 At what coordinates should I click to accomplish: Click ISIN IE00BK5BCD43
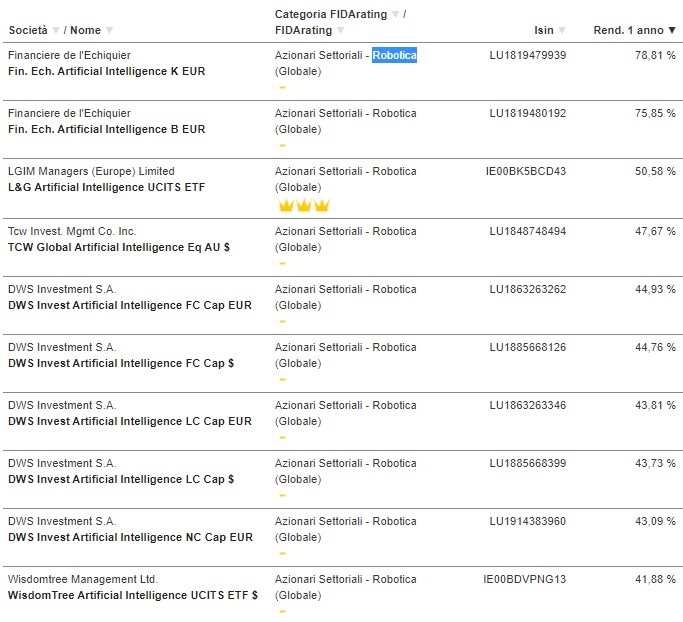[526, 171]
